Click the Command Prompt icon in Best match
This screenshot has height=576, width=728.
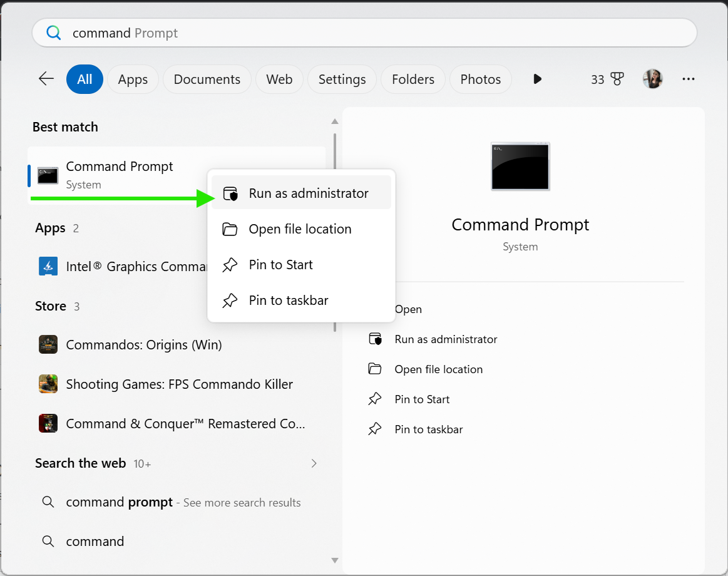pyautogui.click(x=48, y=175)
